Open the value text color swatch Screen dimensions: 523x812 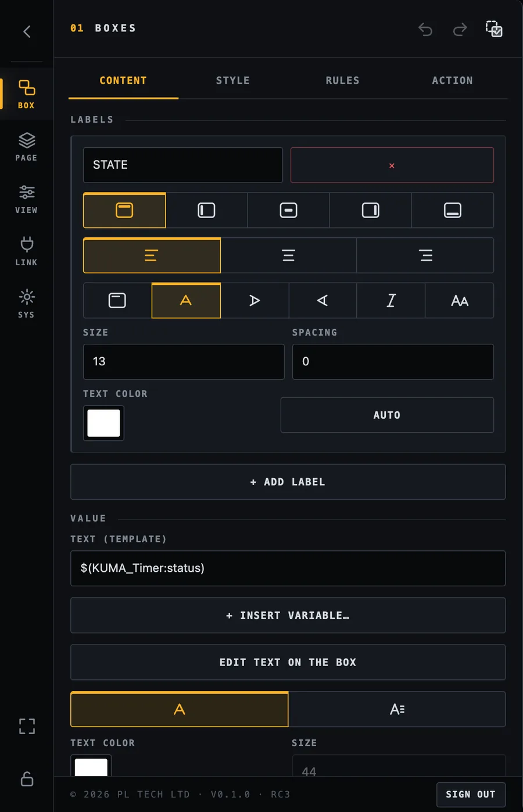[91, 765]
